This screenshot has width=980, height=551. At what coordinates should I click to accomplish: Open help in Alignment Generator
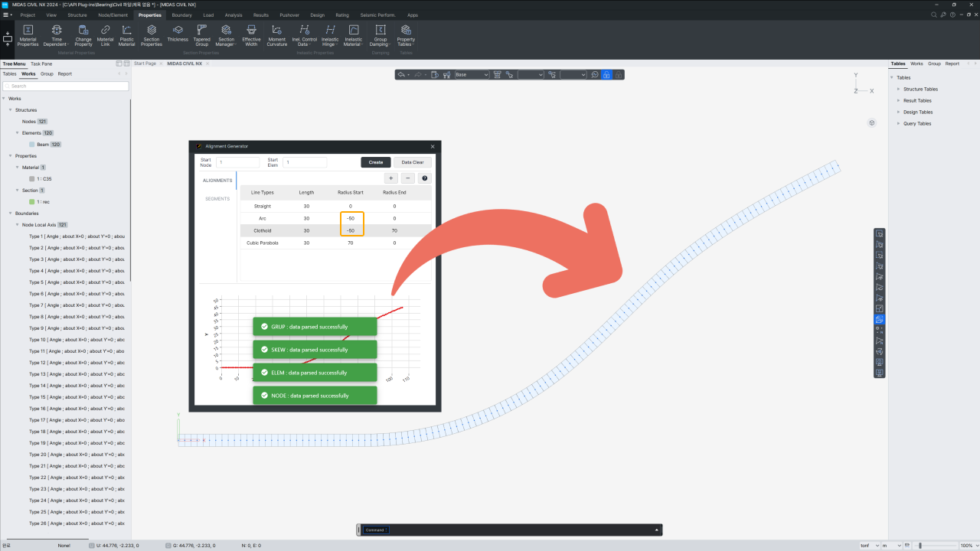point(424,178)
